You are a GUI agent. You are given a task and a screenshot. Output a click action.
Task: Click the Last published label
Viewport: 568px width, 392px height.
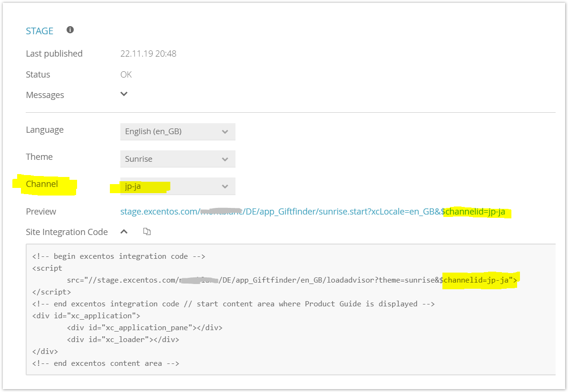(54, 54)
